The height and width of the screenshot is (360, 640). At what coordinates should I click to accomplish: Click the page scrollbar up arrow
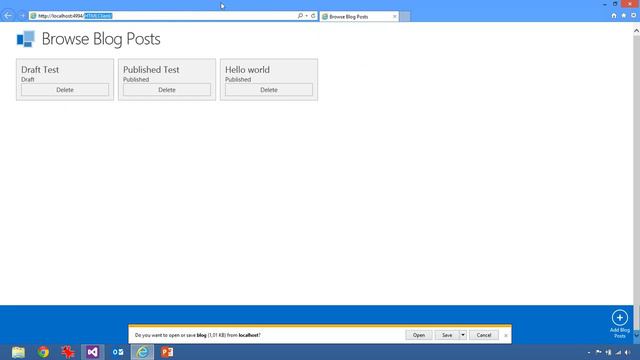pos(636,31)
